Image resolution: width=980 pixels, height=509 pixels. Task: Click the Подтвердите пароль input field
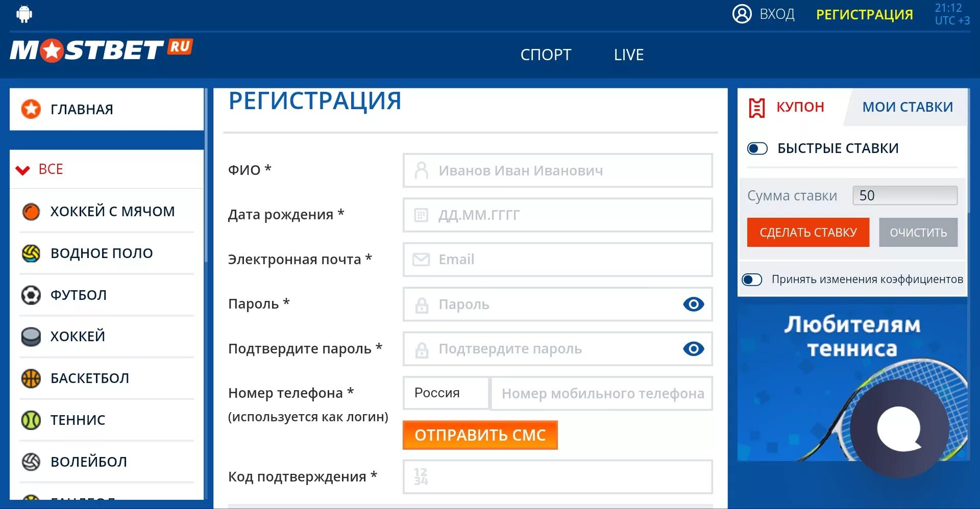coord(557,349)
